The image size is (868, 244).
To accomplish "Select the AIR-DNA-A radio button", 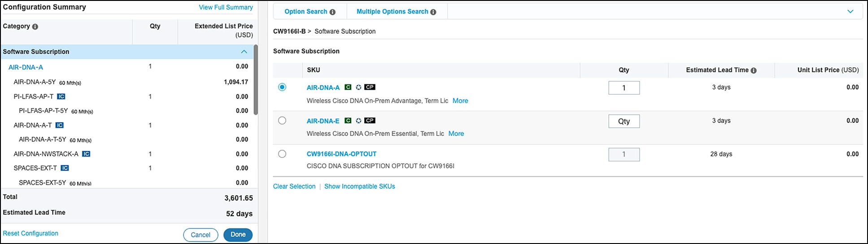I will pyautogui.click(x=282, y=87).
